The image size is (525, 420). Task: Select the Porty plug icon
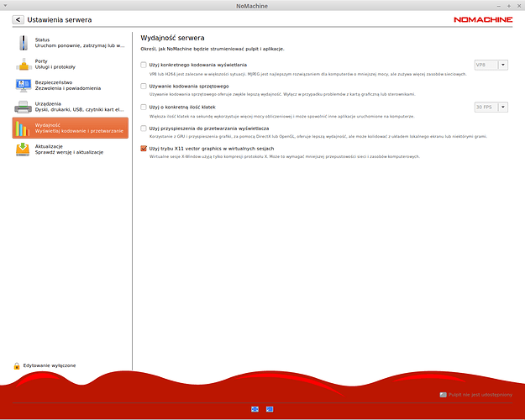click(24, 64)
